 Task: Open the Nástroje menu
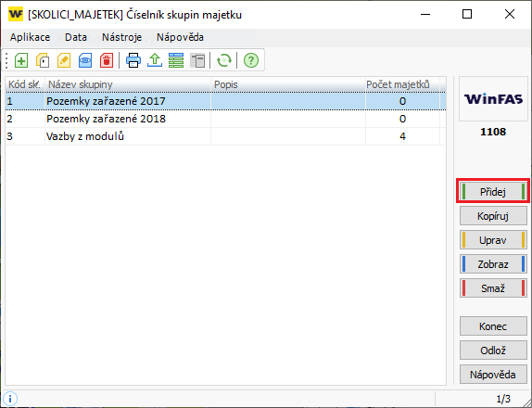[x=121, y=37]
